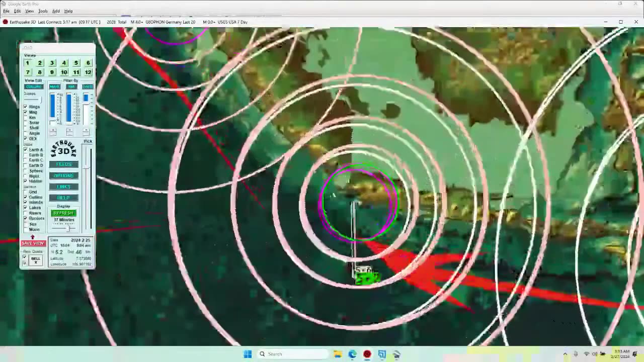
Task: Toggle the Borders checkbox
Action: click(26, 219)
